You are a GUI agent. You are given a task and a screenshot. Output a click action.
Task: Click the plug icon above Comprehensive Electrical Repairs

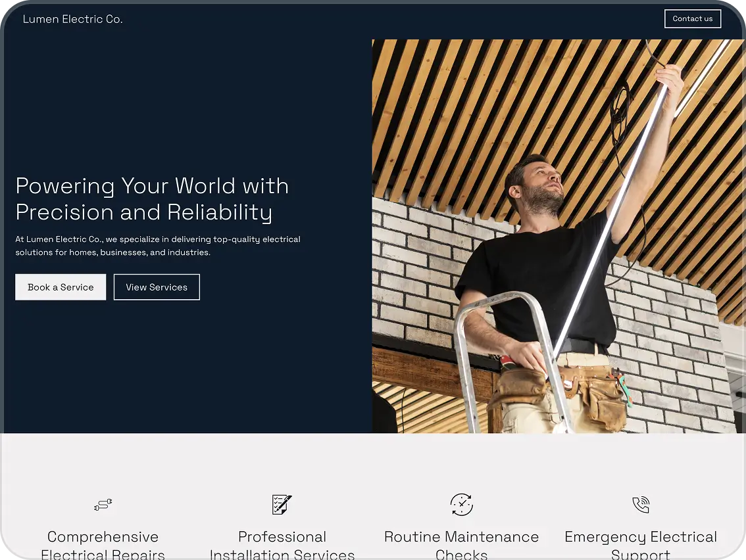pyautogui.click(x=103, y=505)
